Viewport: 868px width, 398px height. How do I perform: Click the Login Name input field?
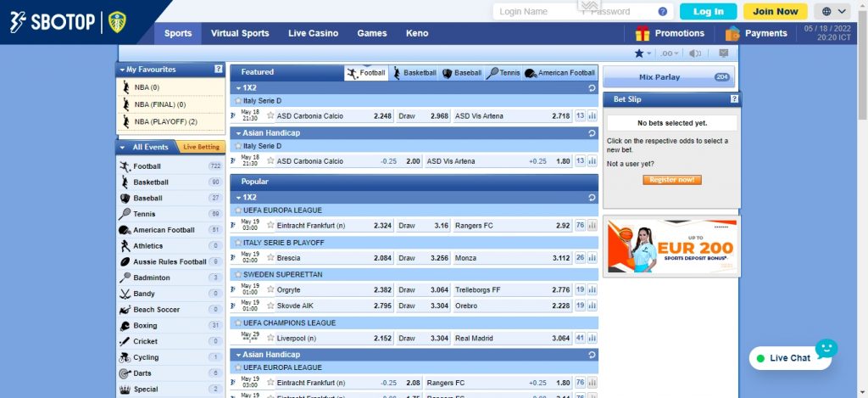(534, 12)
